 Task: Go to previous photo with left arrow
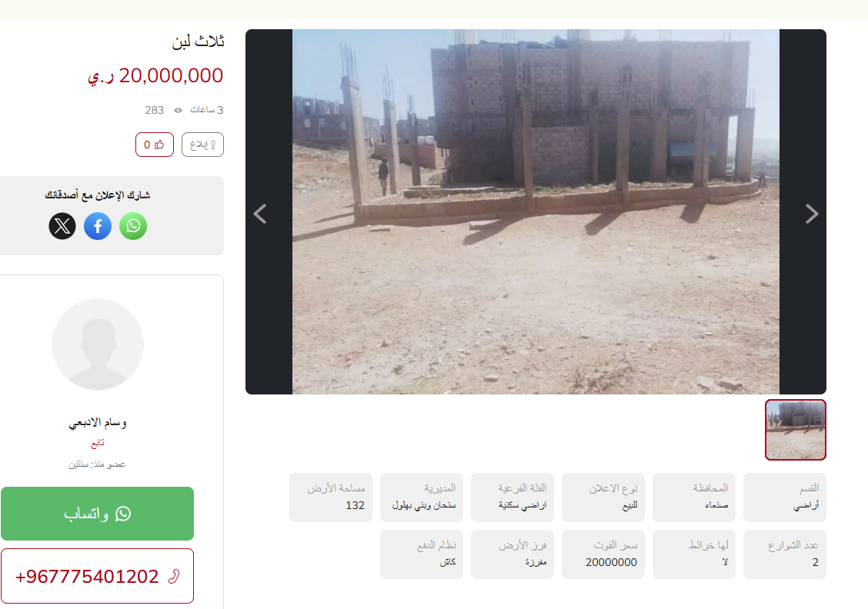(260, 214)
